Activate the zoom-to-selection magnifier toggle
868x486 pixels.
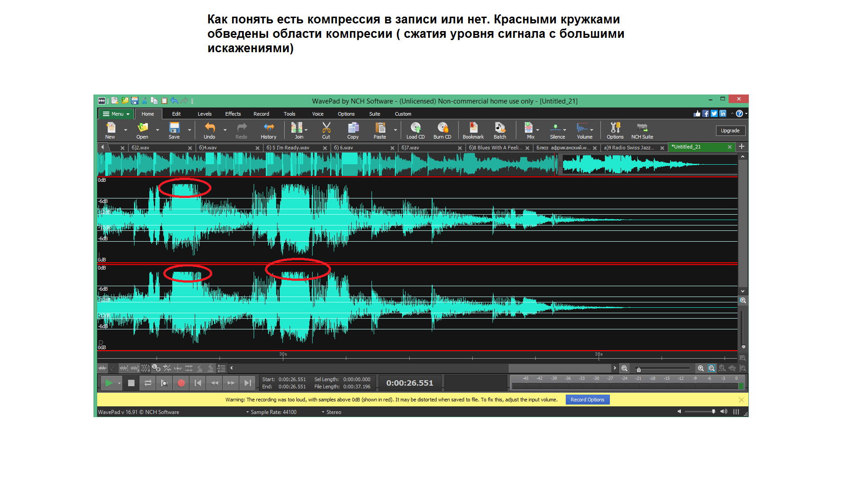pyautogui.click(x=711, y=368)
